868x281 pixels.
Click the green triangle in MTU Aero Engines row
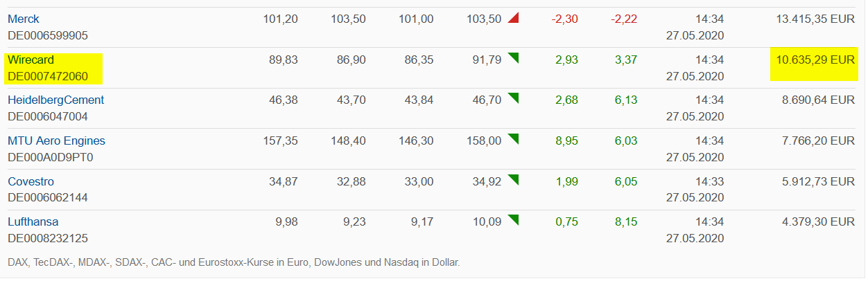pos(513,139)
